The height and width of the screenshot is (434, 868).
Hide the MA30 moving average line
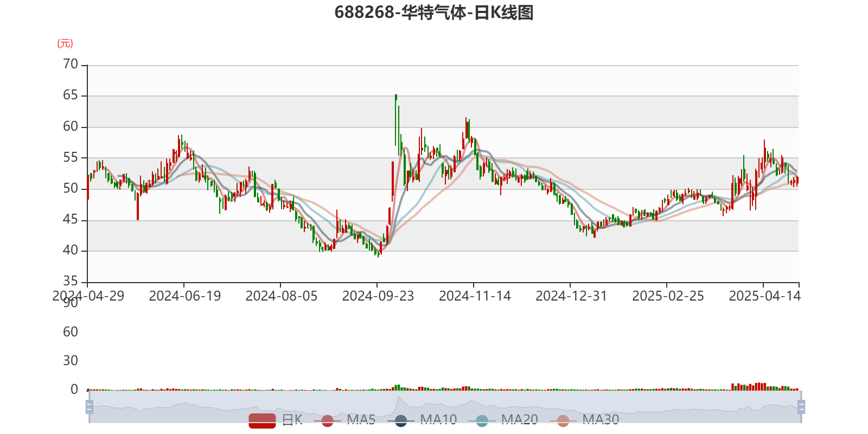(x=584, y=420)
